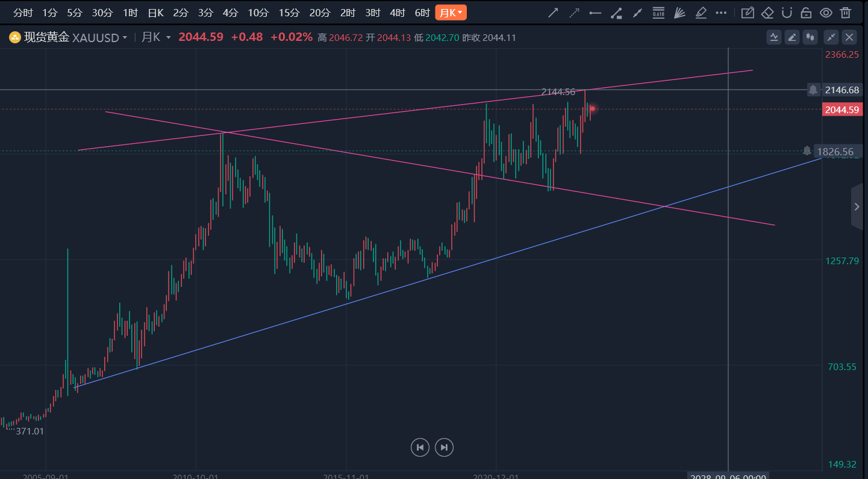Viewport: 868px width, 479px height.
Task: Select the solid arrow trend line tool
Action: coord(552,13)
